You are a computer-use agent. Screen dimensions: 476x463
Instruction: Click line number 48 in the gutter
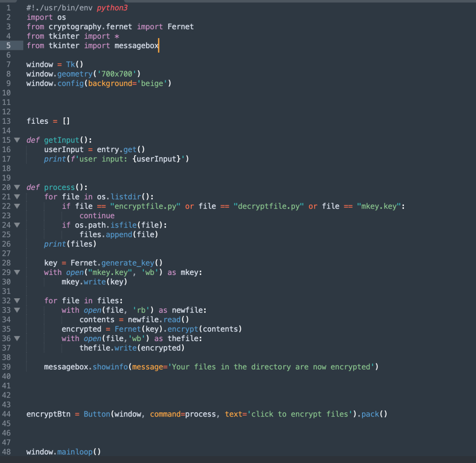pos(6,452)
